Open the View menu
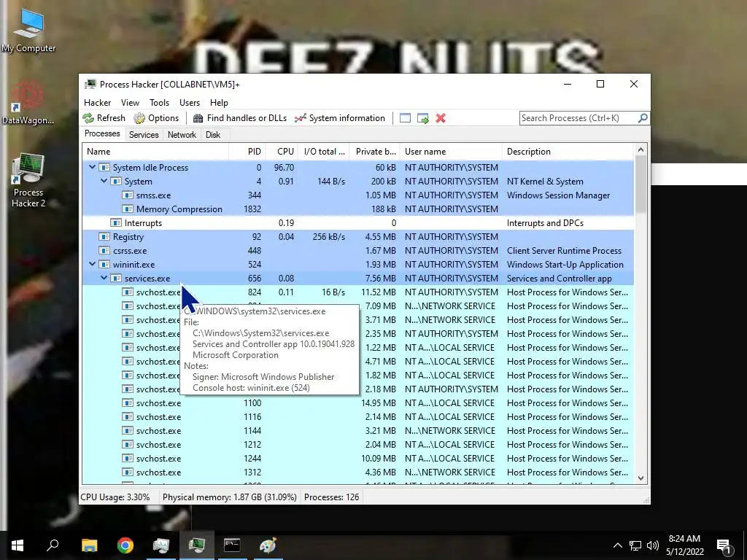The image size is (747, 560). [130, 102]
